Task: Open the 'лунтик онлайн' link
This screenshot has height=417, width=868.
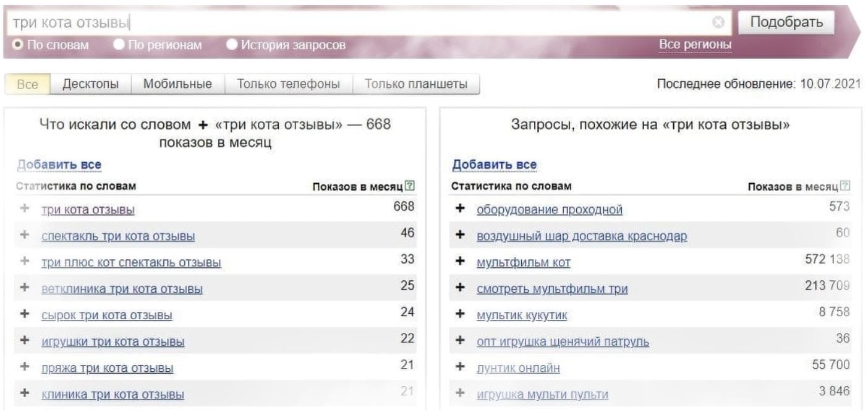Action: click(518, 368)
